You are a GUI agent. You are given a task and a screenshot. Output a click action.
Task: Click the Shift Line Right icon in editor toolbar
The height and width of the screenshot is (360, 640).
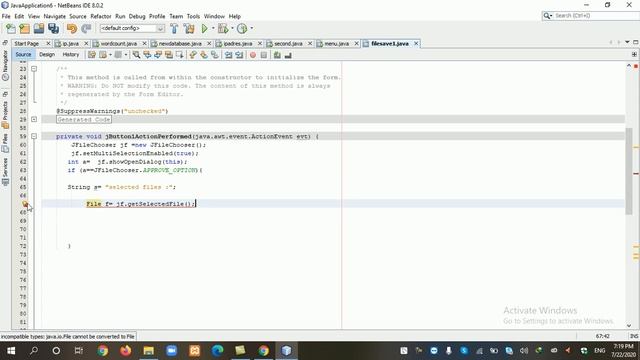(x=239, y=55)
